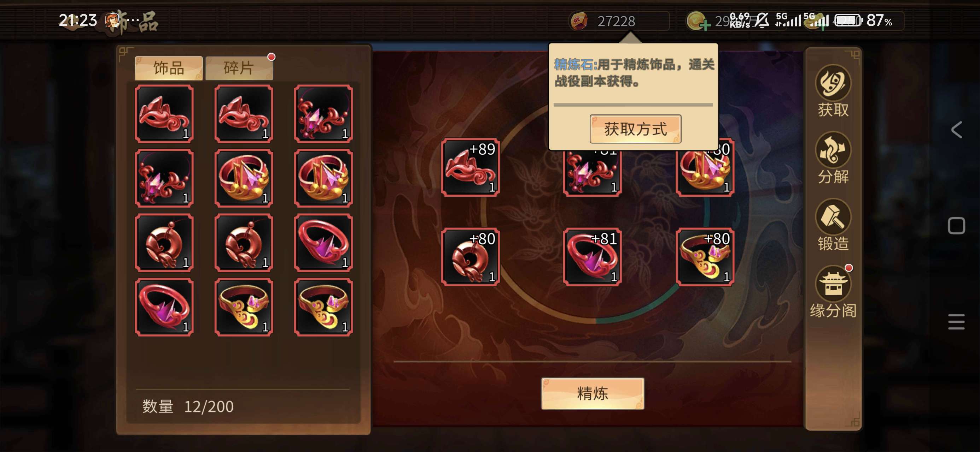Select the equipped +80 jade pendant accessory
The width and height of the screenshot is (980, 452).
(x=470, y=257)
